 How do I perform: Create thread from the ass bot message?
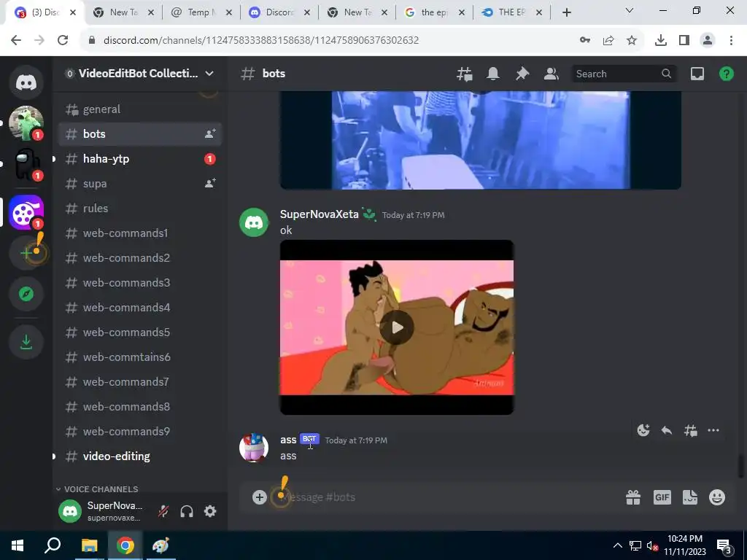point(690,430)
